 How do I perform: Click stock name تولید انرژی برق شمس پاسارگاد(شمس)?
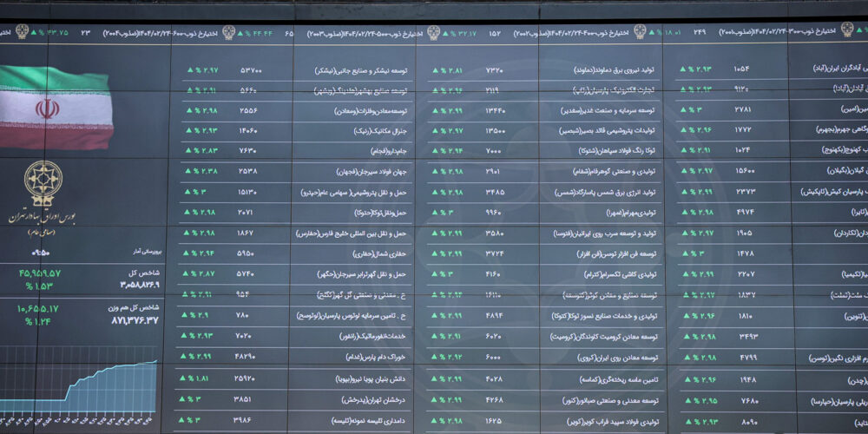tap(606, 193)
